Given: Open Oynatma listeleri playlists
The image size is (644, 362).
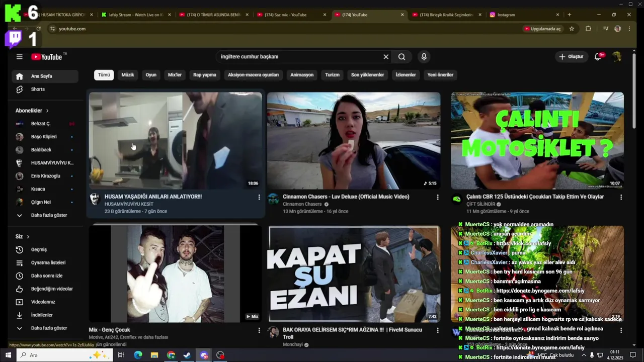Looking at the screenshot, I should (x=45, y=263).
